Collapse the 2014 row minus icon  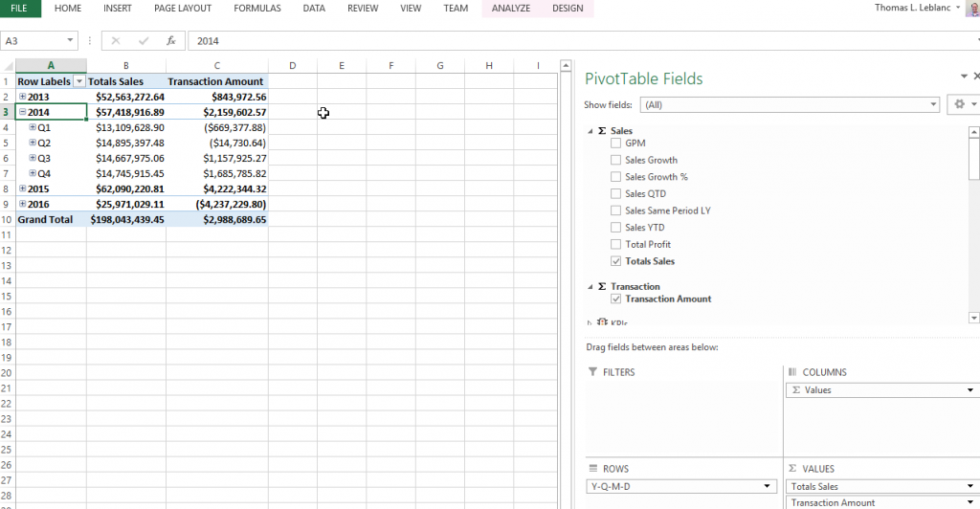click(x=22, y=112)
